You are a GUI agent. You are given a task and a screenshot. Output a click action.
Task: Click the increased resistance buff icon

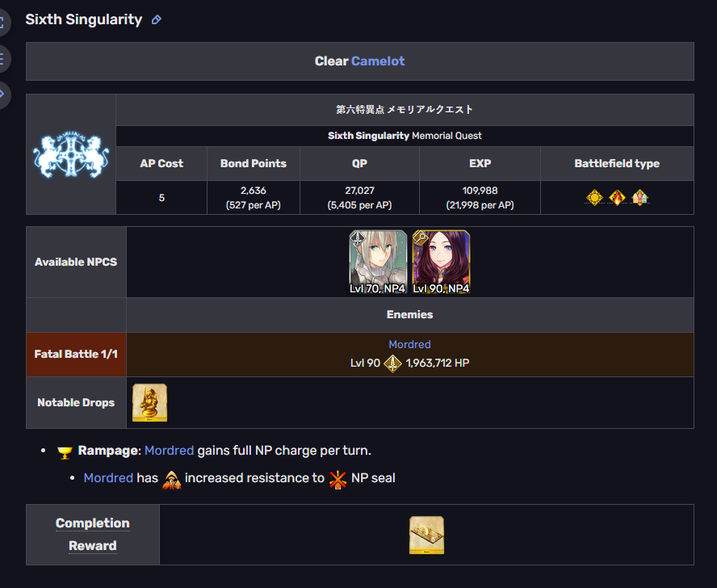171,480
